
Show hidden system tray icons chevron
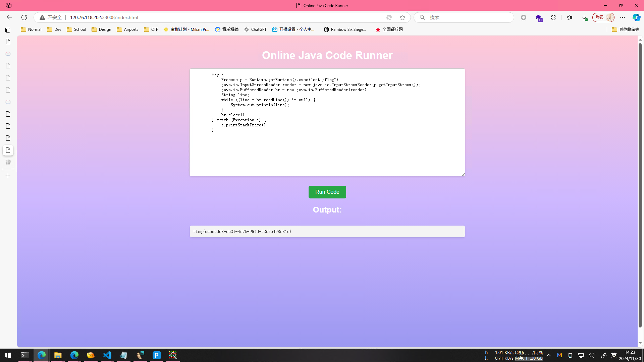[549, 355]
